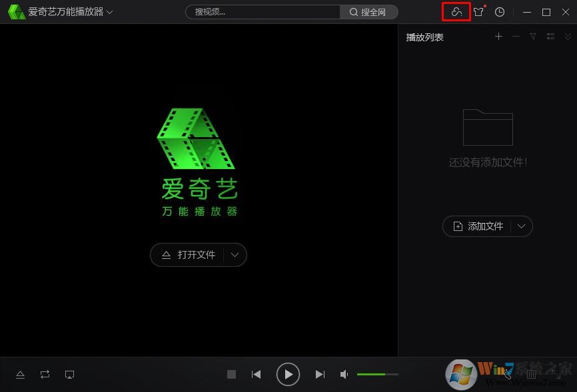Open the history clock icon
The image size is (577, 392).
tap(499, 12)
